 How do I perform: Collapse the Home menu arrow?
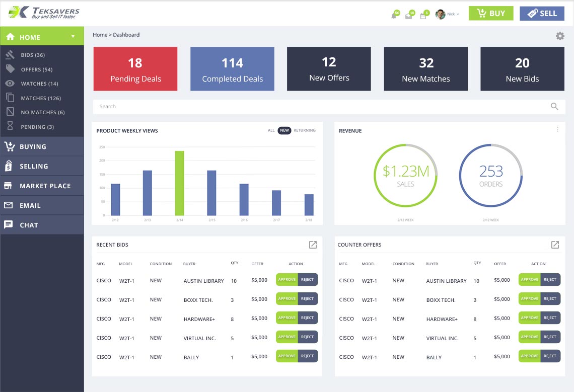73,37
